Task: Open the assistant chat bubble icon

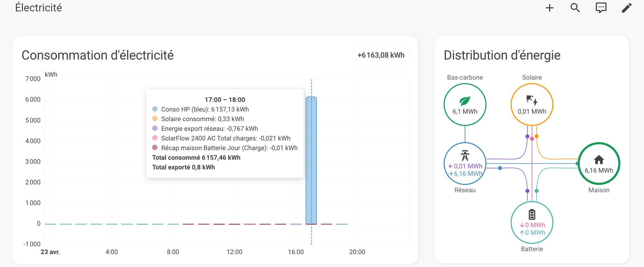Action: coord(601,8)
